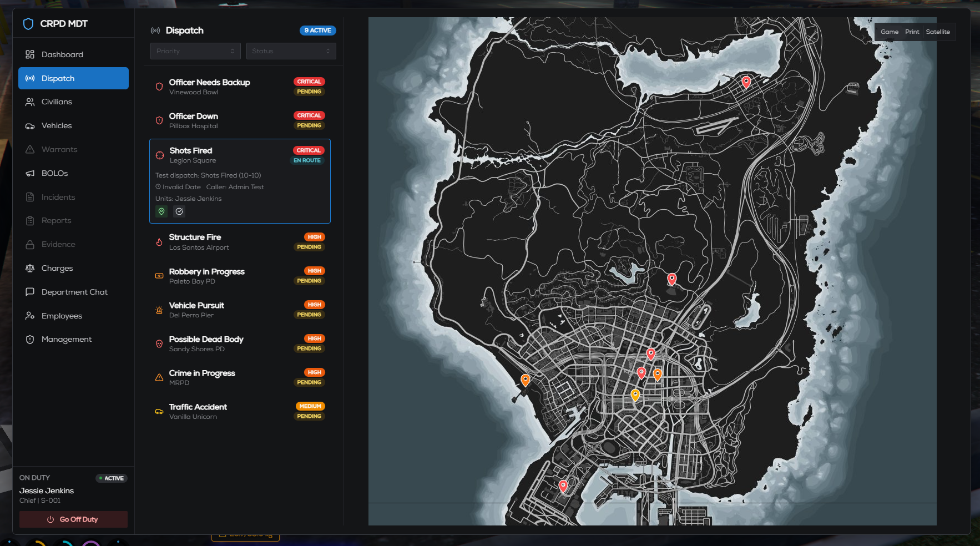Click the green ACTIVE duty badge
The image size is (980, 546).
pos(112,478)
